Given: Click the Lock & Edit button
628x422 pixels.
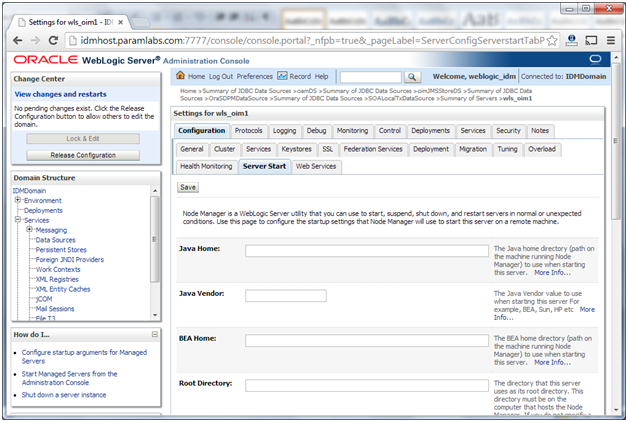Looking at the screenshot, I should tap(83, 139).
